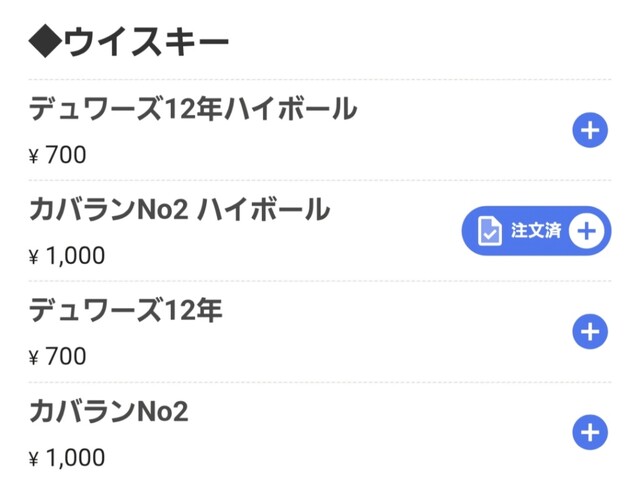This screenshot has height=480, width=640.
Task: Open デュワーズ12年ハイボール item name
Action: pos(192,109)
